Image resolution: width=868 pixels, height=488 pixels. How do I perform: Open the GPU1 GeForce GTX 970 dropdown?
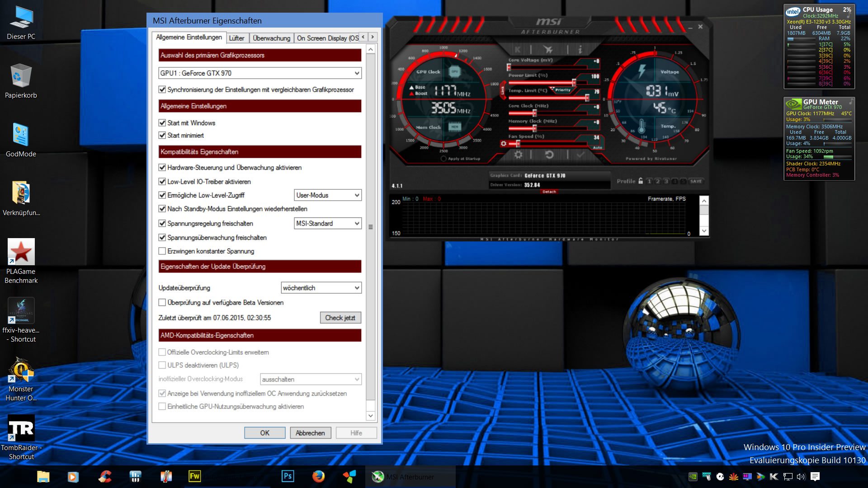click(x=260, y=73)
